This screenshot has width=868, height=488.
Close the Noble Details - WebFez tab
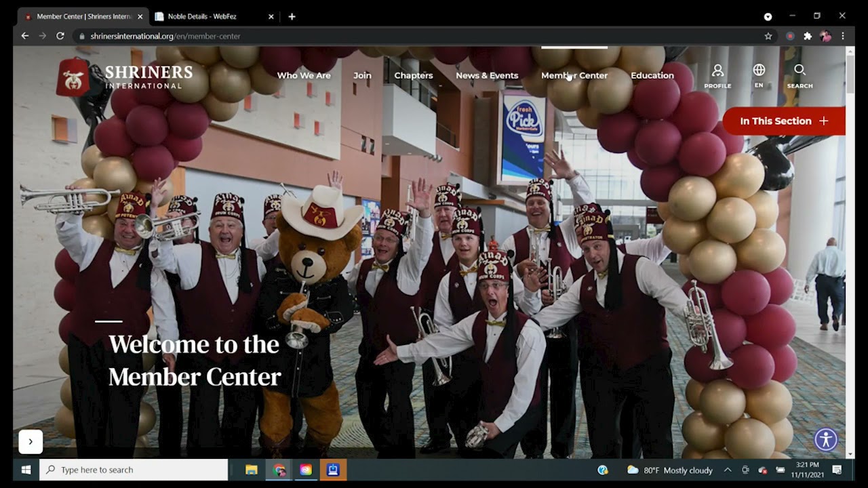(x=271, y=16)
